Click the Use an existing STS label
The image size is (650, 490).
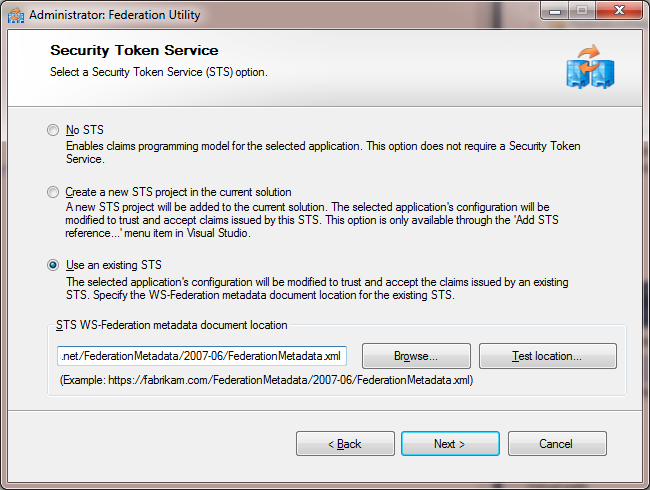coord(114,265)
